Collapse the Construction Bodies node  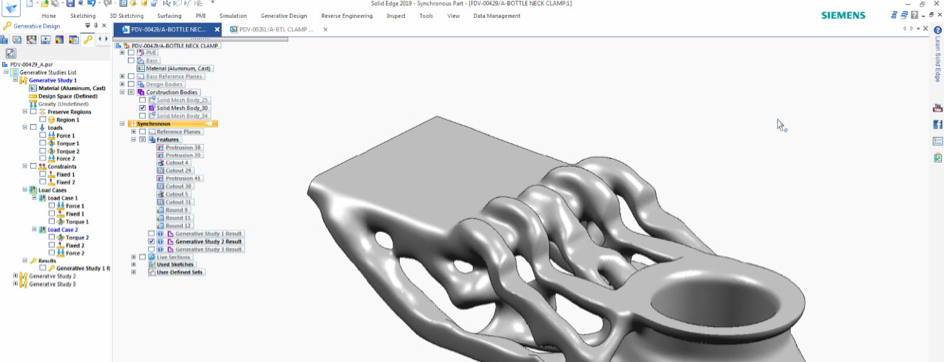[122, 92]
